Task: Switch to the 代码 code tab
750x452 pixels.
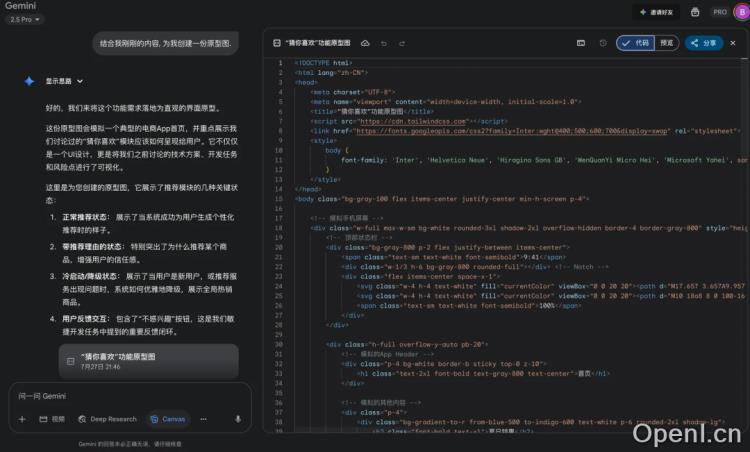Action: [636, 43]
